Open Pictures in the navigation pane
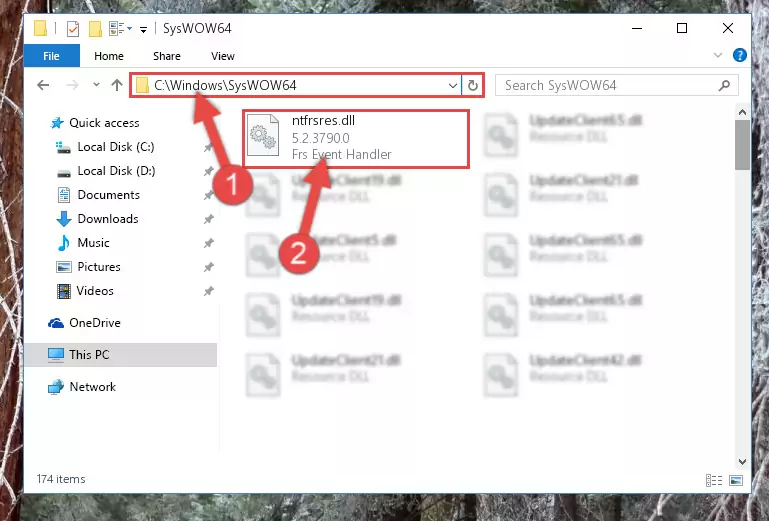 [99, 267]
